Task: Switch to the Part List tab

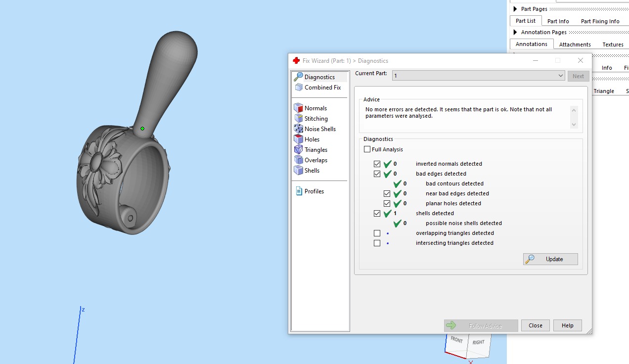Action: pyautogui.click(x=526, y=21)
